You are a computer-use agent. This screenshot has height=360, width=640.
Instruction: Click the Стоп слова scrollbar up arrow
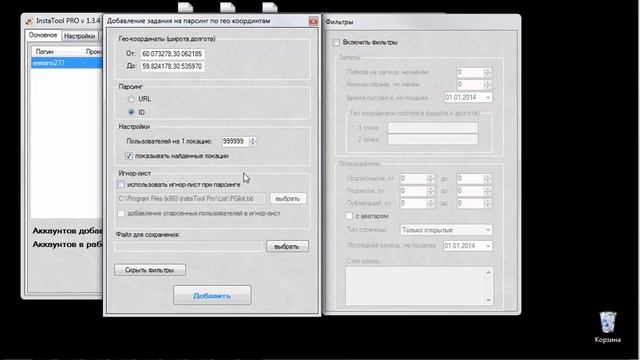pyautogui.click(x=489, y=272)
